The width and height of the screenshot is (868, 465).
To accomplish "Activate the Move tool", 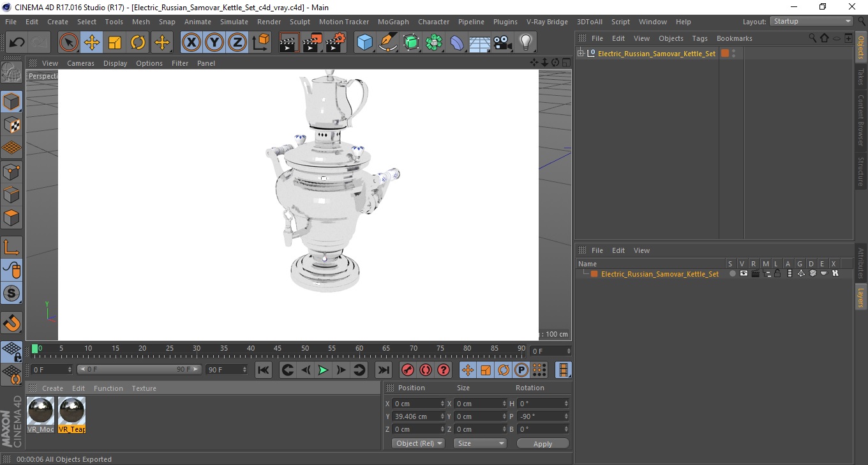I will point(92,43).
